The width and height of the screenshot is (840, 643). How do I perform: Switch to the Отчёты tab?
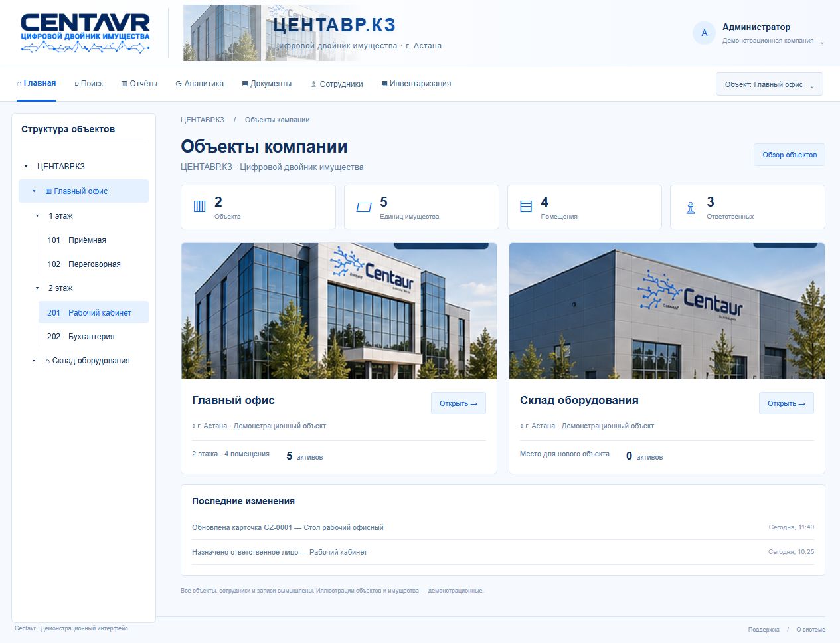coord(139,84)
